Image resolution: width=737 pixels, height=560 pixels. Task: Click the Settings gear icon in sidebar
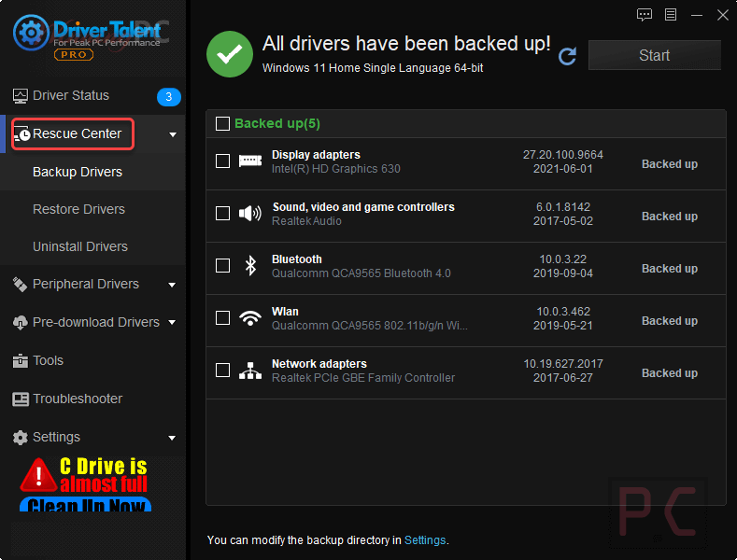pos(21,438)
